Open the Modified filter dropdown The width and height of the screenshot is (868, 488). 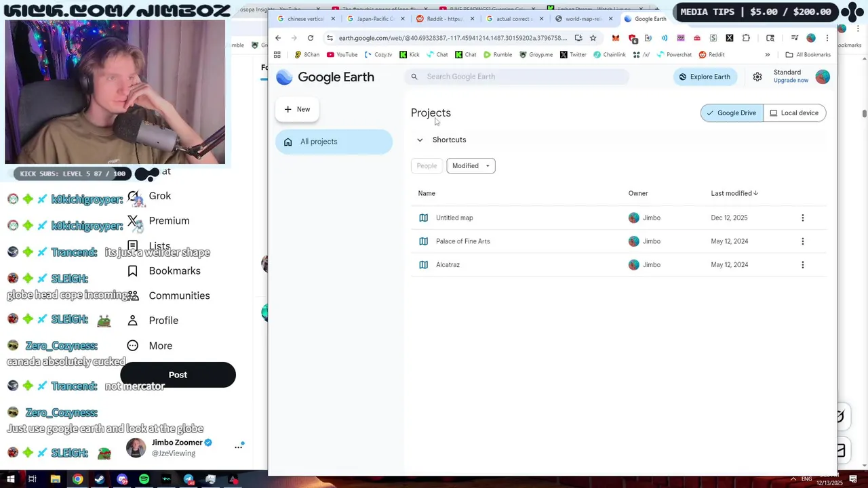[471, 166]
